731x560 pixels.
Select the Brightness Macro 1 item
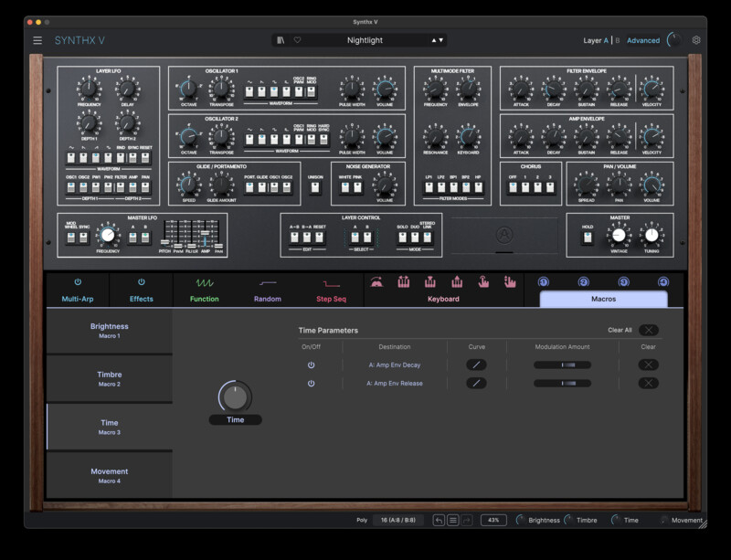(110, 331)
